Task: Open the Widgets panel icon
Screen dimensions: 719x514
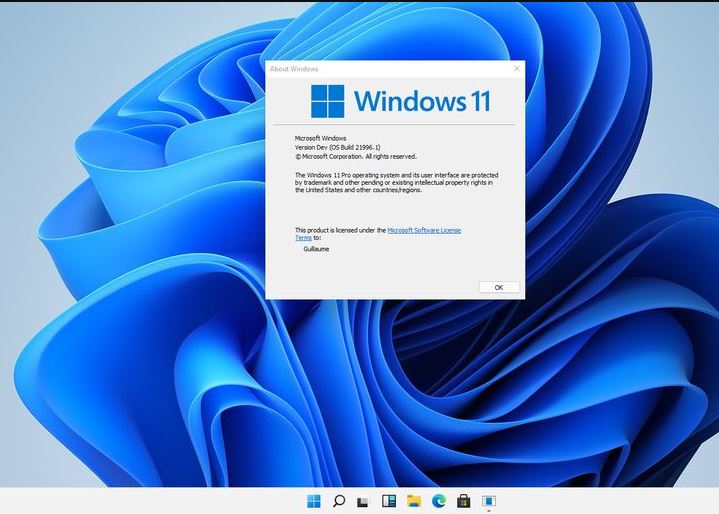Action: tap(389, 501)
